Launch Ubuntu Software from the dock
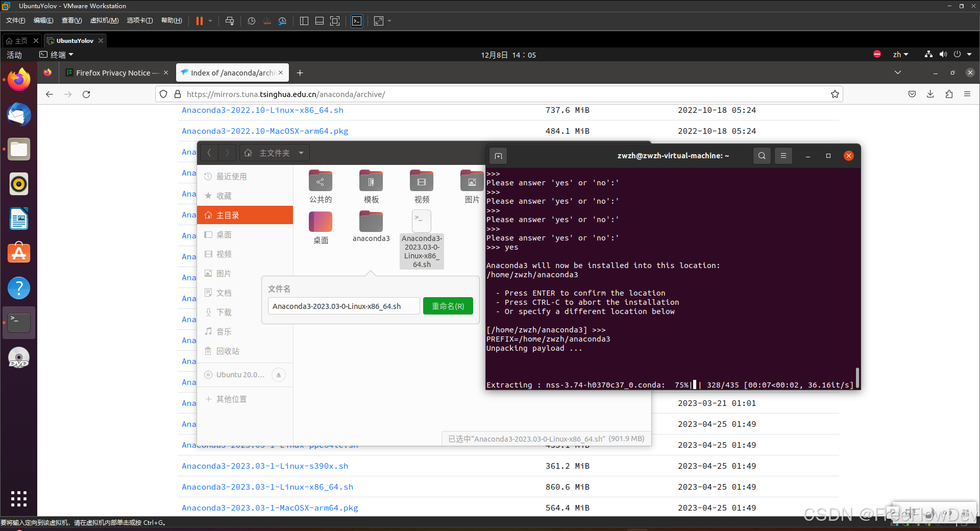980x531 pixels. click(19, 253)
